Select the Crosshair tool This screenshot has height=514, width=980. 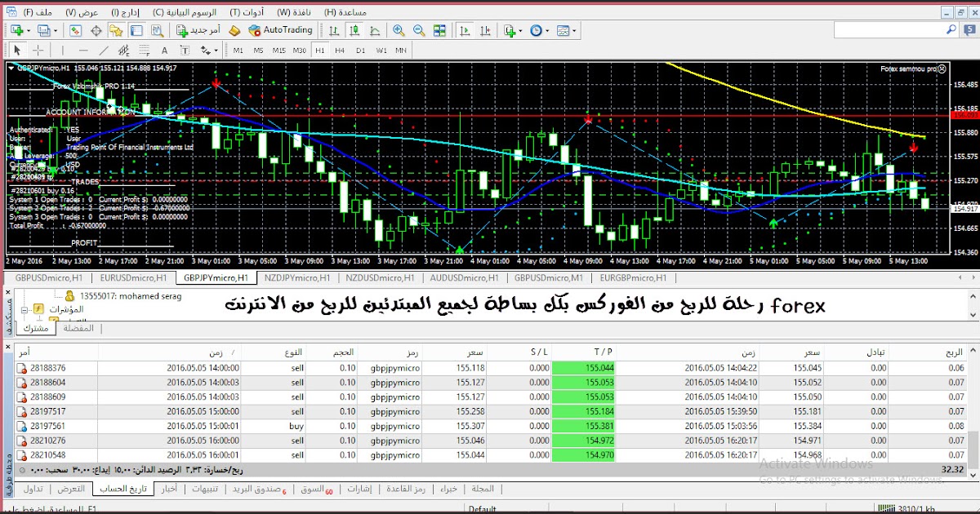click(38, 51)
